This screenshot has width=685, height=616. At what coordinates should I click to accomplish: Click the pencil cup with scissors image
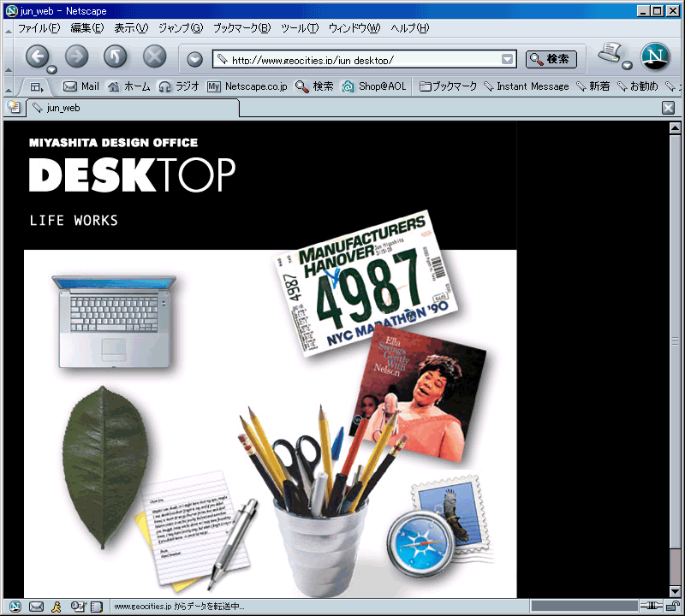321,500
